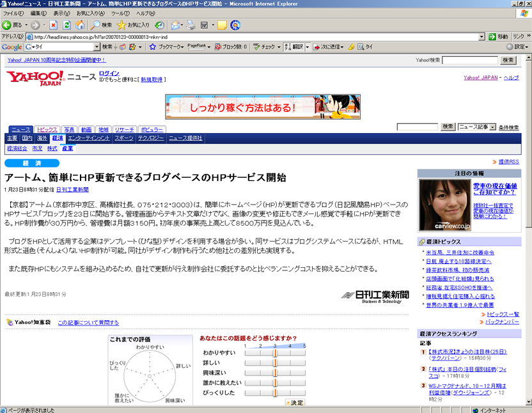The width and height of the screenshot is (532, 413).
Task: Open the 提供RSS link
Action: pos(508,162)
